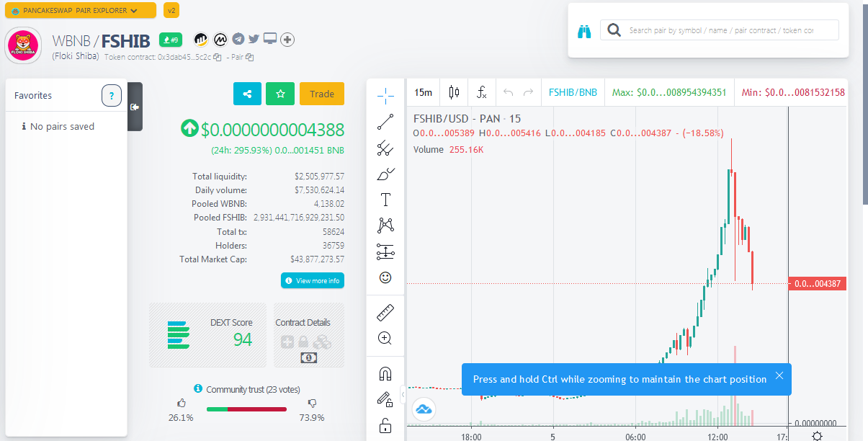Screen dimensions: 868x441
Task: Toggle stay in drawing mode pencil-lock
Action: point(385,399)
